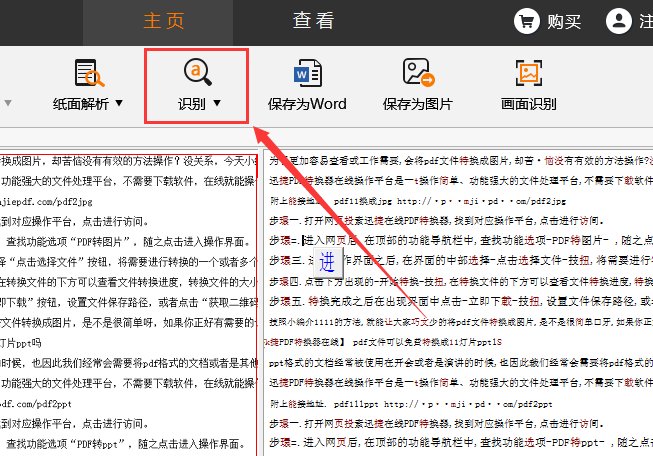653x456 pixels.
Task: Click the 画面识别 screen recognition icon
Action: (527, 74)
